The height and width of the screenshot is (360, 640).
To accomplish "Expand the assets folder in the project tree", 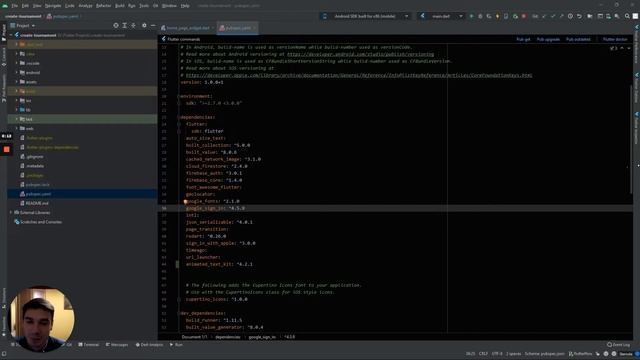I will pyautogui.click(x=16, y=82).
